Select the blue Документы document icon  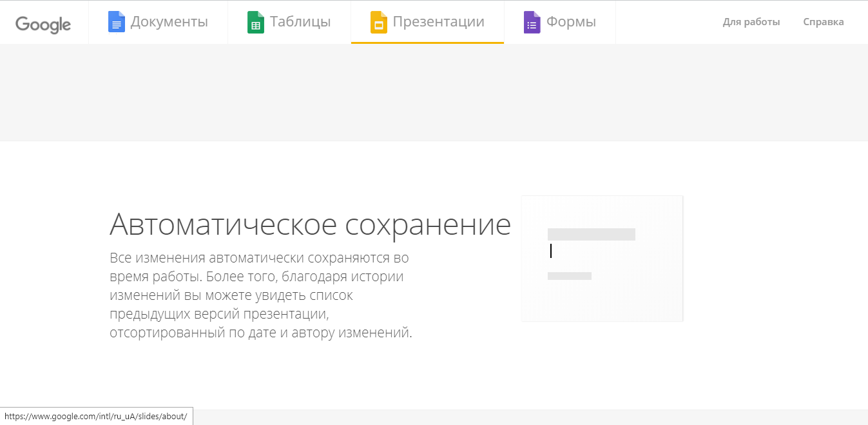117,21
